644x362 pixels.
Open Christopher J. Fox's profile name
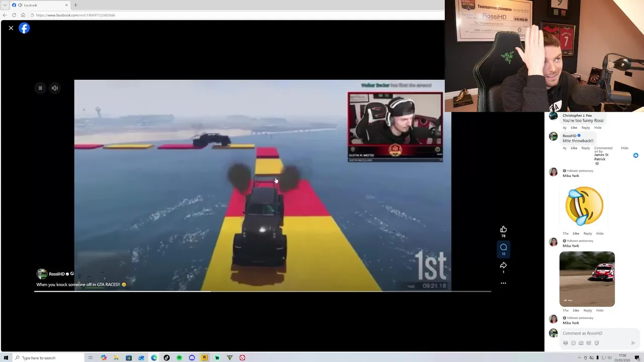pyautogui.click(x=577, y=116)
